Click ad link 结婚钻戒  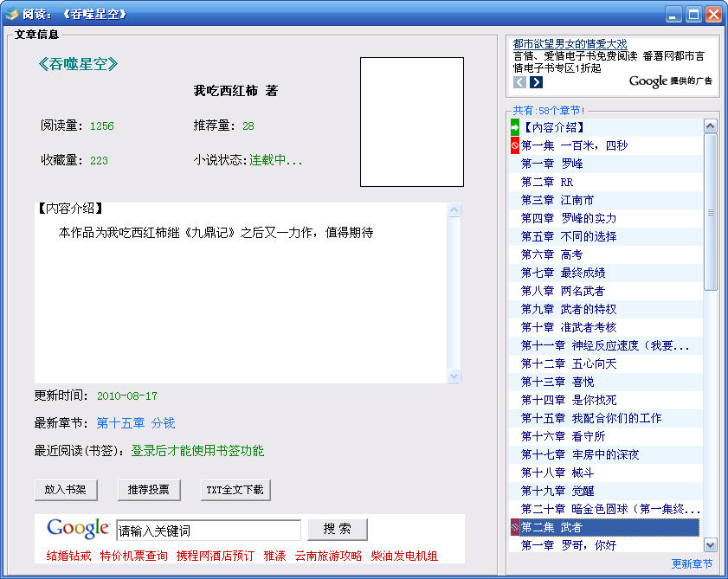click(x=68, y=556)
